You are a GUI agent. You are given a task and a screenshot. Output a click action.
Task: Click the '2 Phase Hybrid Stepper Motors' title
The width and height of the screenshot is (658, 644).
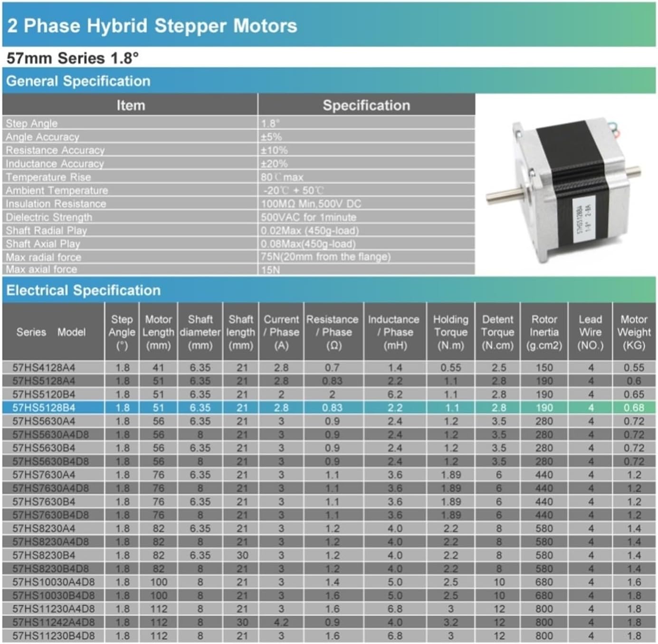(x=152, y=26)
